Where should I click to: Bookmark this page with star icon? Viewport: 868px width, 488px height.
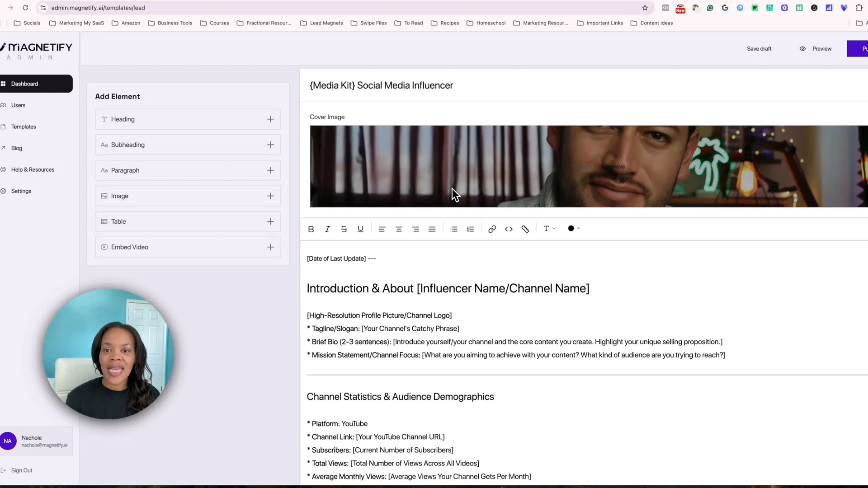point(645,8)
